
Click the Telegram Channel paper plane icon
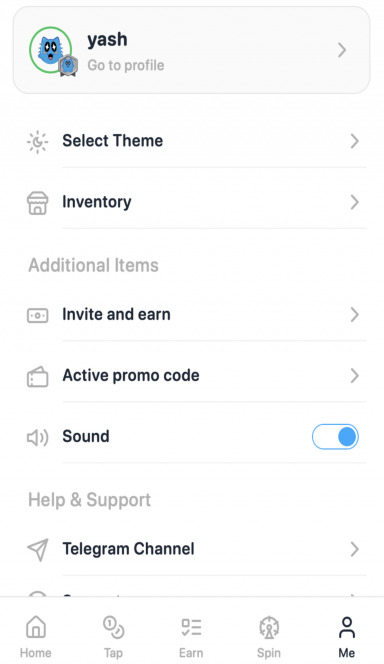tap(37, 550)
